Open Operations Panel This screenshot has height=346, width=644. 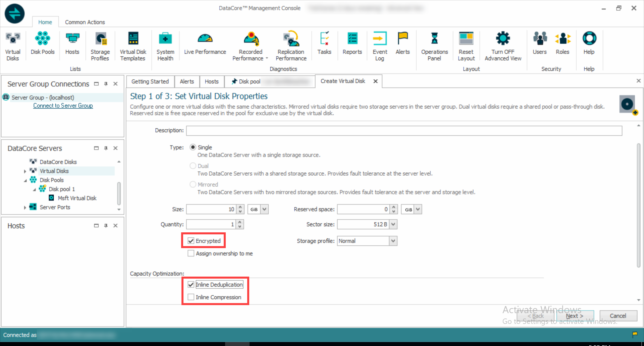coord(434,46)
